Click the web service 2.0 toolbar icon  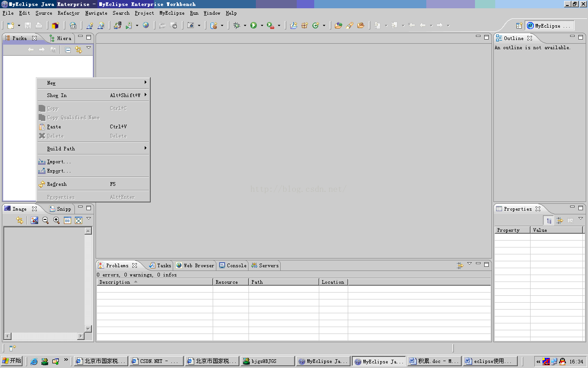click(73, 26)
